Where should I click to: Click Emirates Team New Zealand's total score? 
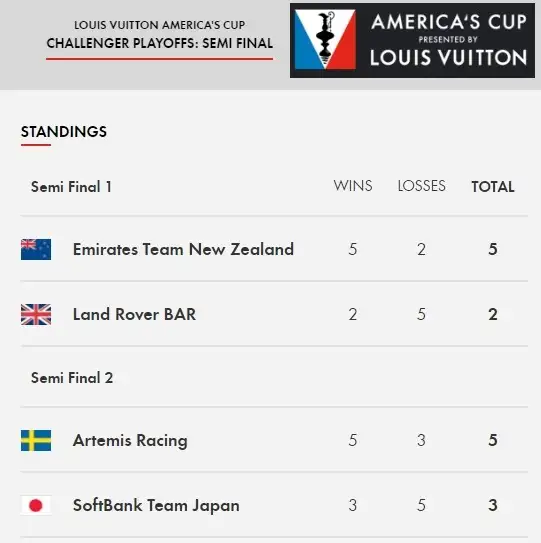[493, 249]
